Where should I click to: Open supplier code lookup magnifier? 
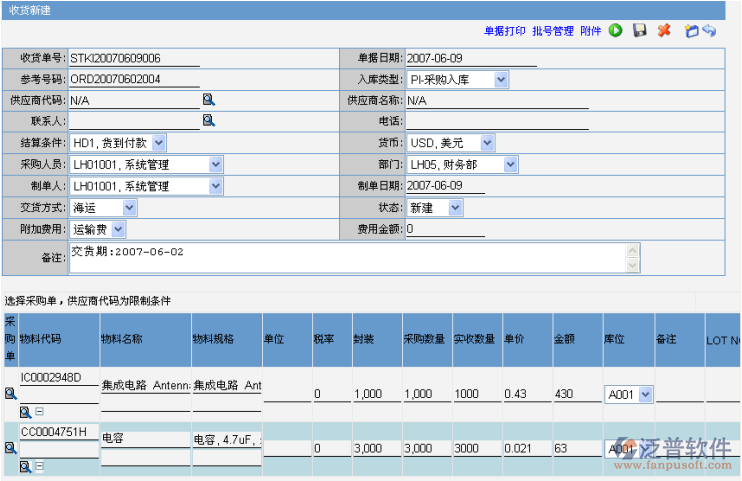click(209, 100)
